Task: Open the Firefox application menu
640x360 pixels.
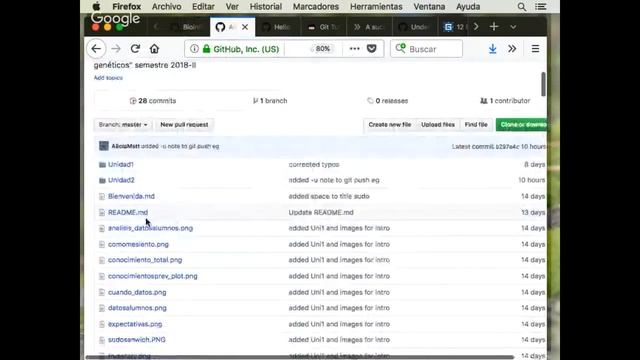Action: coord(127,7)
